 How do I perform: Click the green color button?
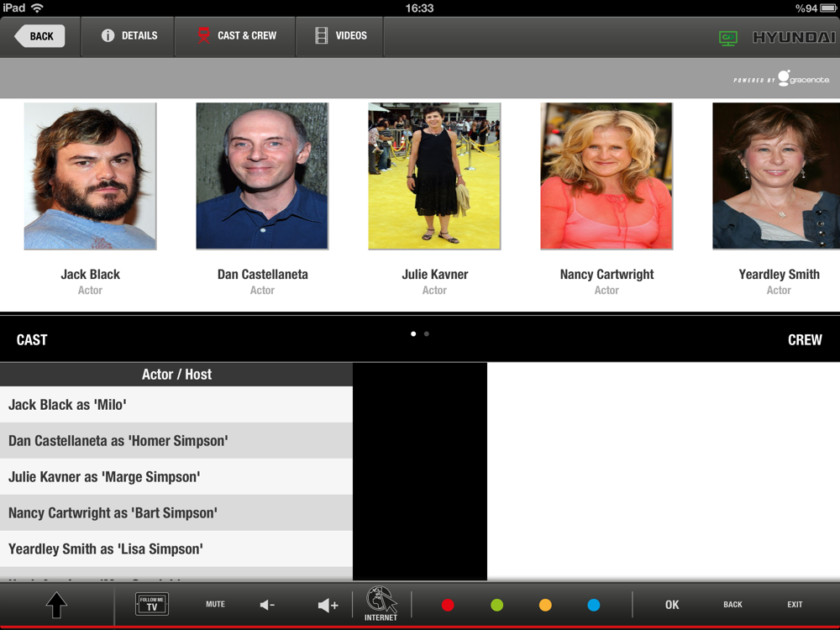496,605
